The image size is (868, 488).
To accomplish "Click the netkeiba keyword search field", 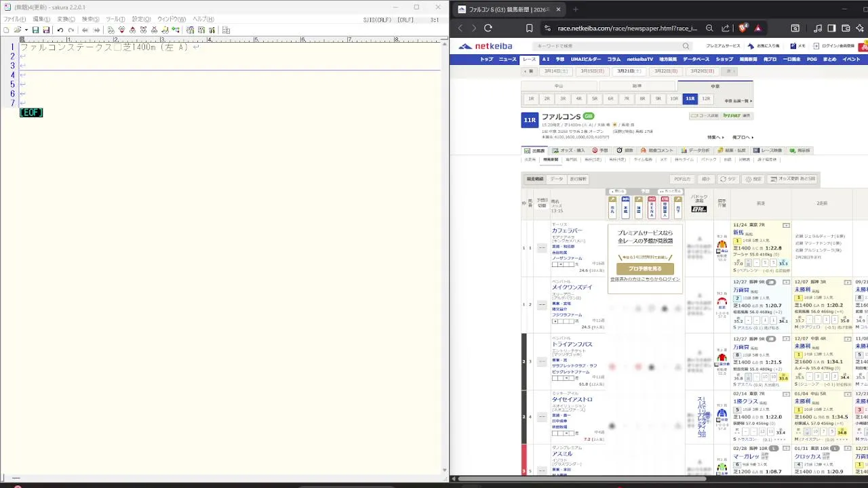I will click(x=607, y=46).
